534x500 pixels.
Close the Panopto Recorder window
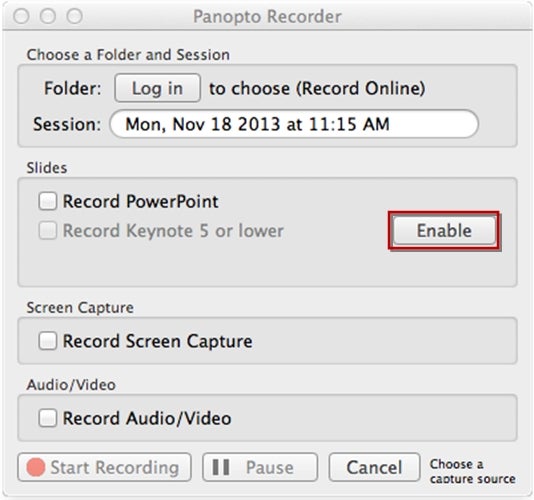(x=21, y=16)
